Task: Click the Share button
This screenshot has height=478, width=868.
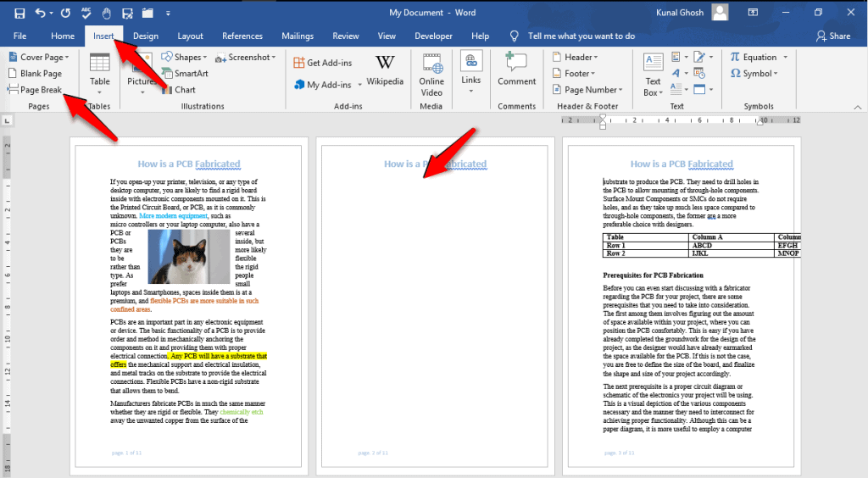Action: (x=833, y=36)
